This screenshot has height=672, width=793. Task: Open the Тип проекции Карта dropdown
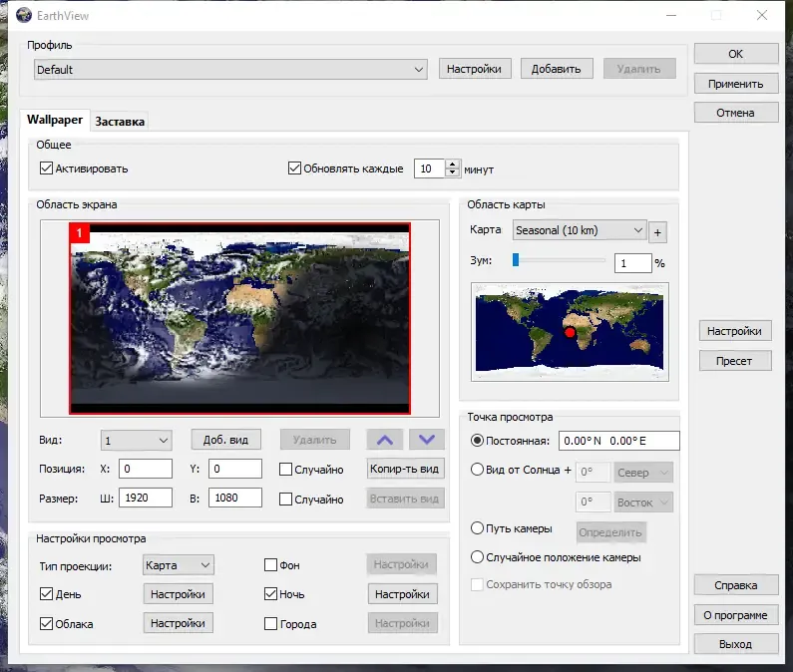click(178, 565)
